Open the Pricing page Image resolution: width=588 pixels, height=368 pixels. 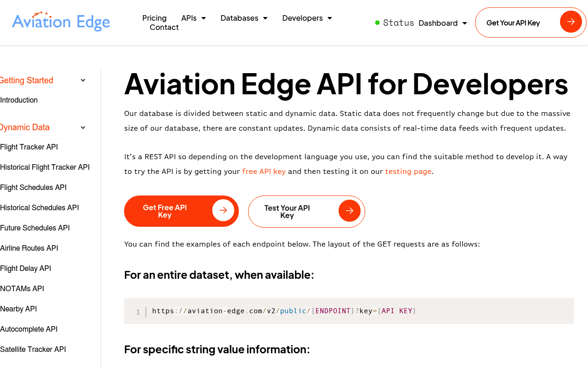[154, 18]
